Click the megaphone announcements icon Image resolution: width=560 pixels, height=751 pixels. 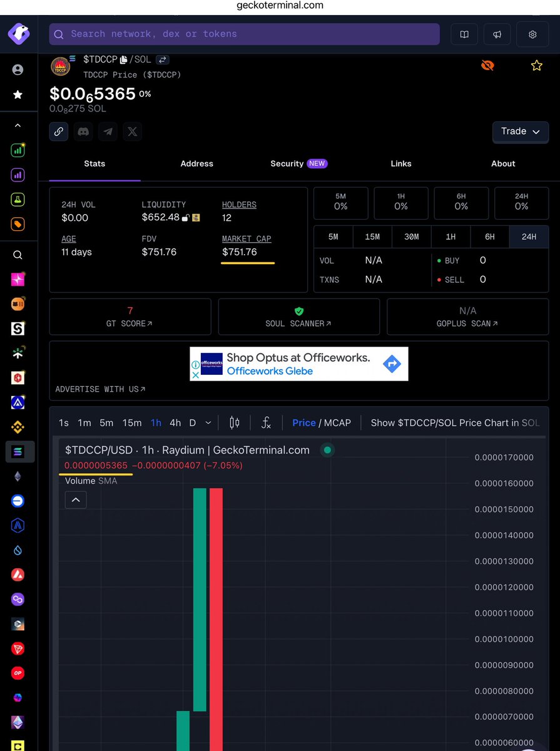click(x=497, y=34)
